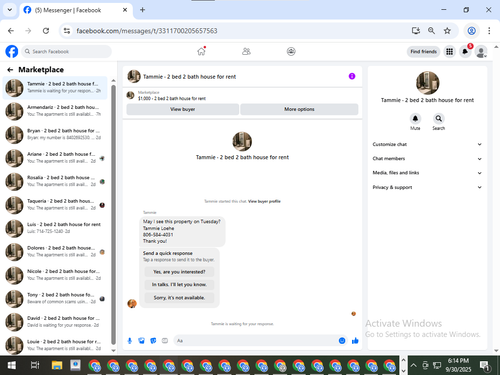The height and width of the screenshot is (375, 500).
Task: Show hidden system tray icons
Action: coord(413,365)
